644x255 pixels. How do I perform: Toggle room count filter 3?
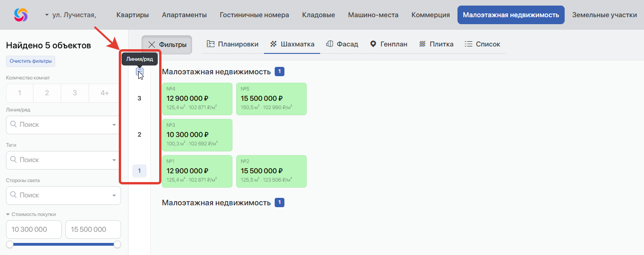[75, 93]
